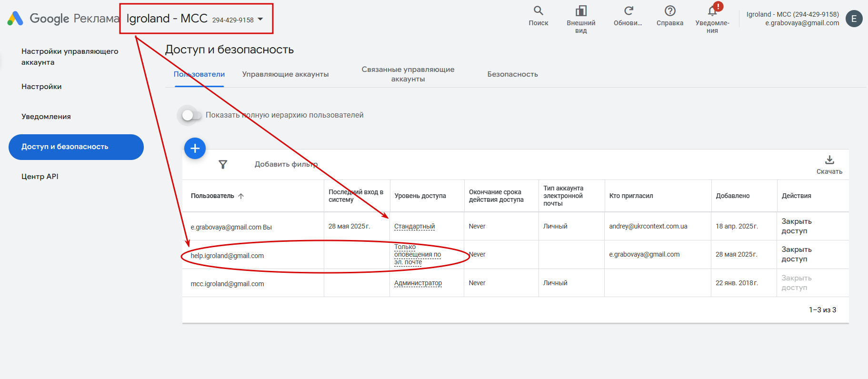The width and height of the screenshot is (868, 379).
Task: Click the Доступ и безопасность page heading
Action: [229, 50]
